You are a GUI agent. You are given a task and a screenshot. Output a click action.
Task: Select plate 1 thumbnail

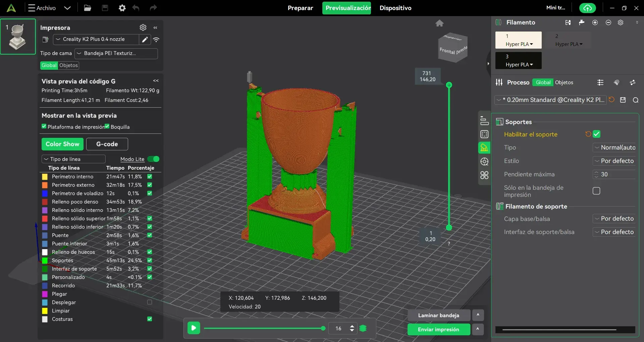pyautogui.click(x=18, y=37)
